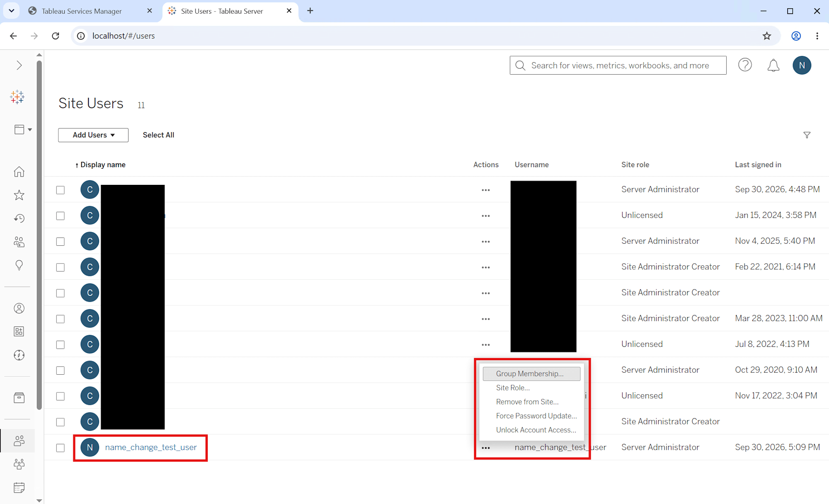Open name_change_test_user profile link
The height and width of the screenshot is (504, 829).
[151, 447]
